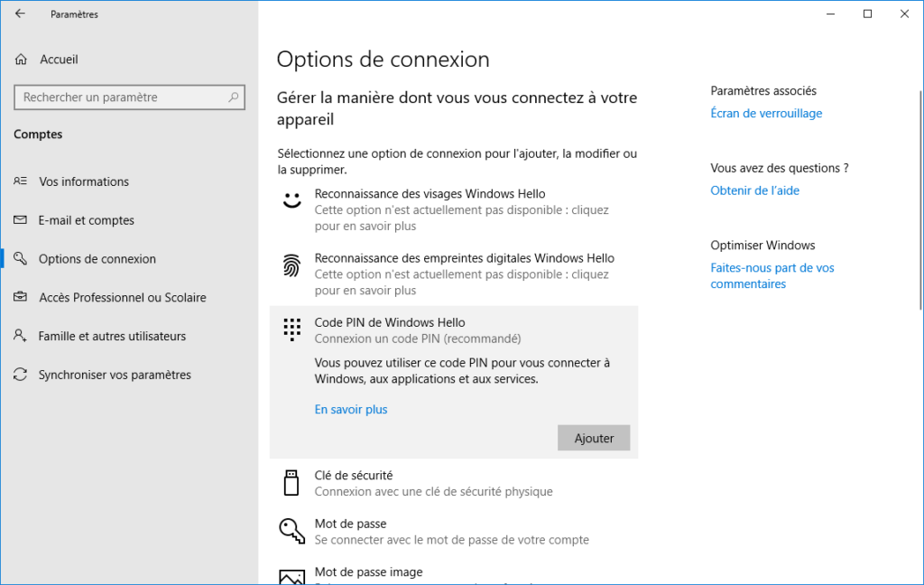The width and height of the screenshot is (924, 585).
Task: Click the Famille et autres utilisateurs icon
Action: click(20, 336)
